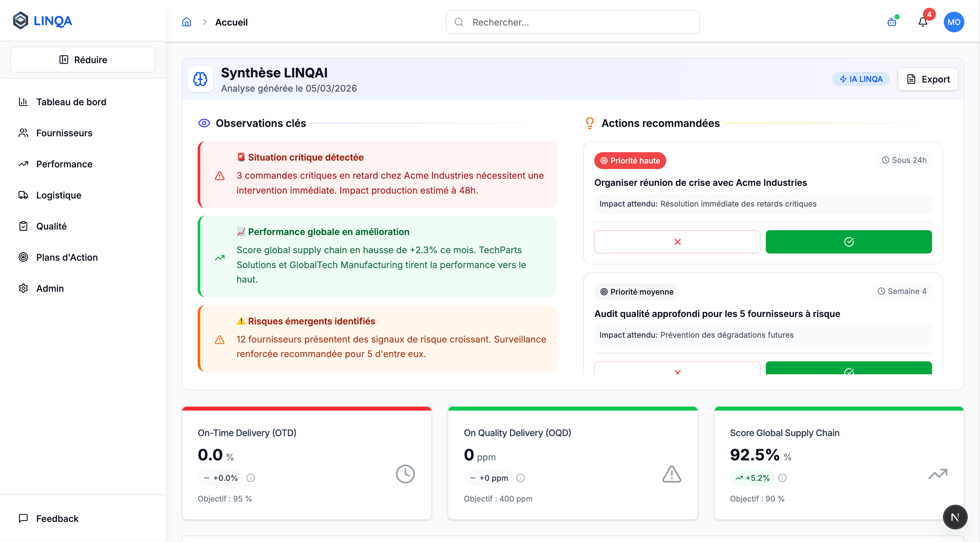Open the MO user profile avatar
The height and width of the screenshot is (542, 980).
point(954,22)
